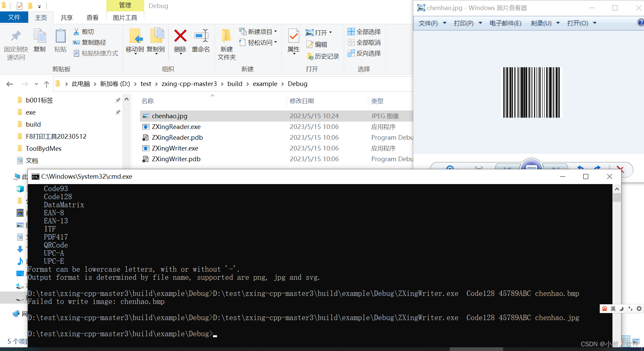This screenshot has width=644, height=351.
Task: Expand Easy access (轻松访问) dropdown
Action: pyautogui.click(x=275, y=42)
